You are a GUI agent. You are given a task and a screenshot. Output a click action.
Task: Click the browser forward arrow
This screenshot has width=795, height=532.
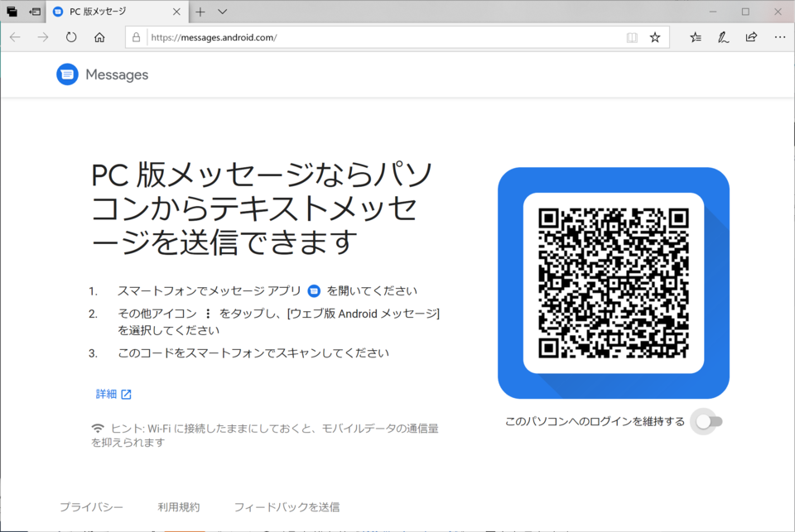click(x=43, y=37)
